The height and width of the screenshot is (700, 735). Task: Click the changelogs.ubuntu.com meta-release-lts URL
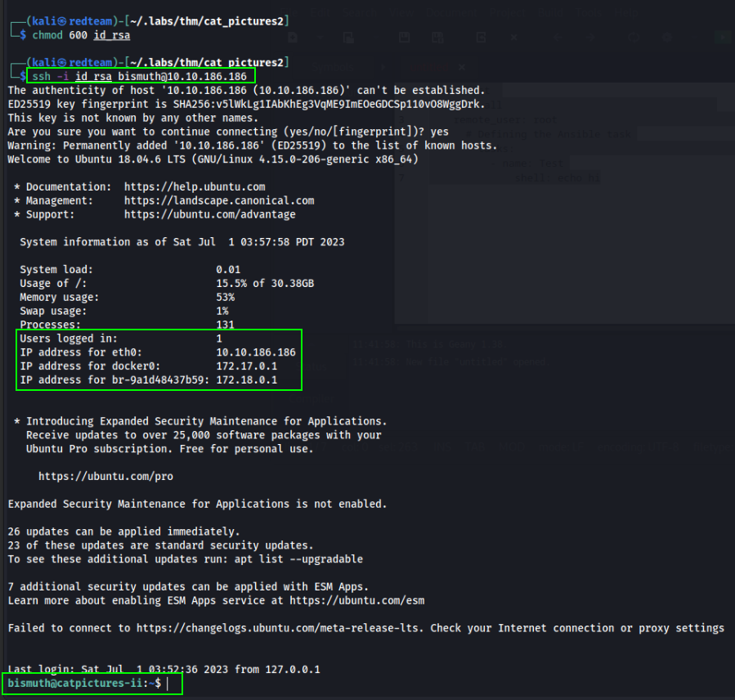(277, 628)
